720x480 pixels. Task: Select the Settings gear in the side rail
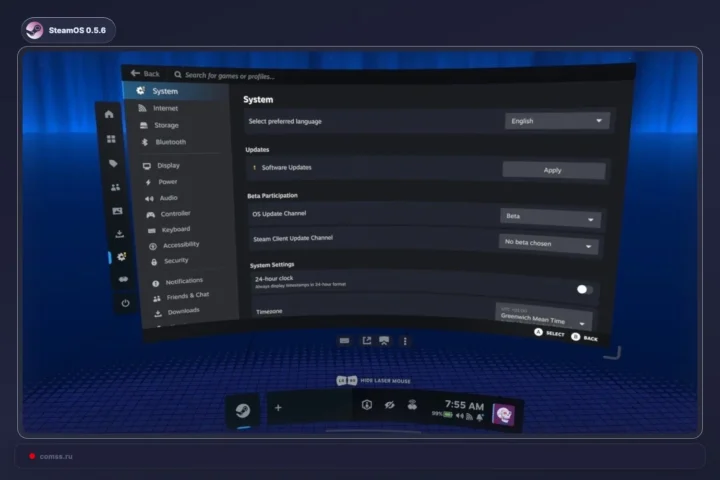121,257
